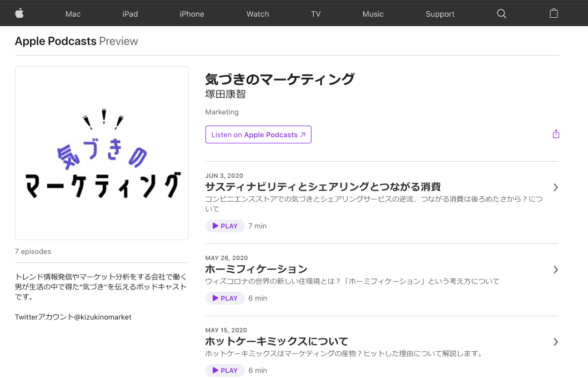Expand chevron for ホットケーキミックスについて episode
This screenshot has height=379, width=588.
pyautogui.click(x=555, y=342)
